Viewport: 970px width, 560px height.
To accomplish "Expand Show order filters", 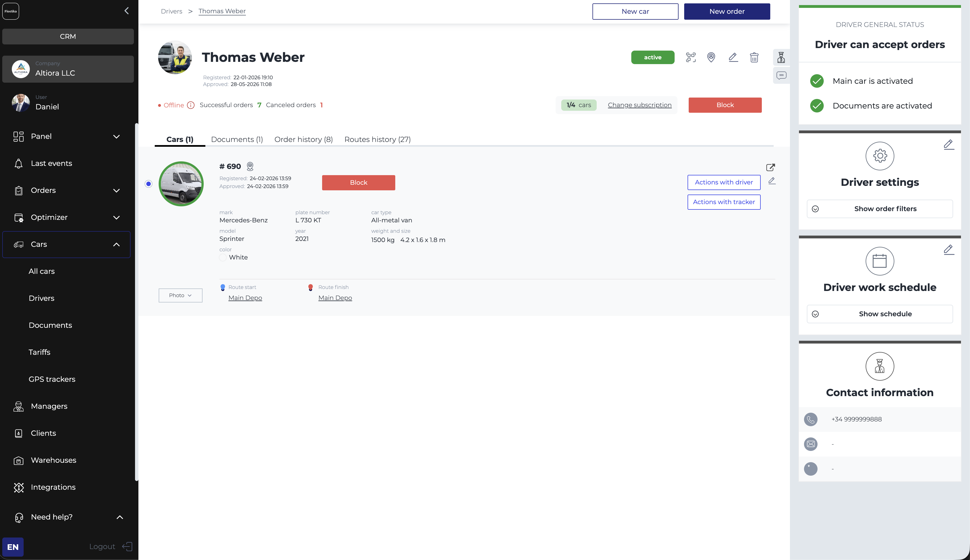I will 880,209.
